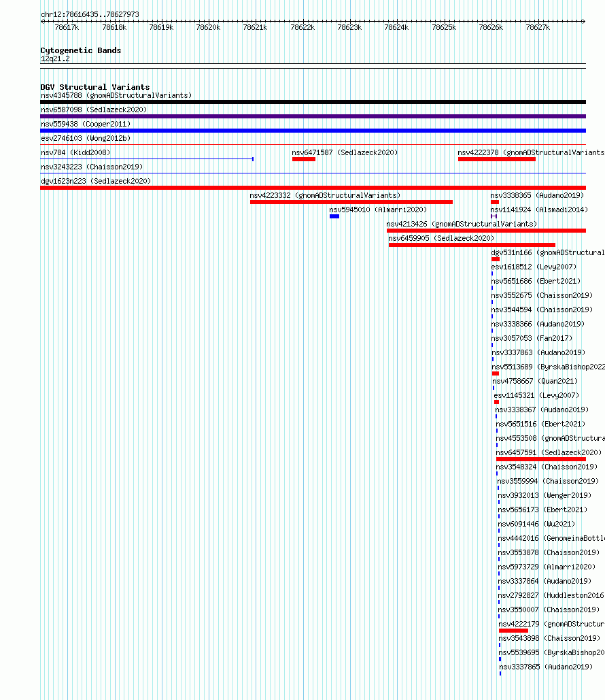This screenshot has height=700, width=605.
Task: Open nsv4213426 gnomAD variant label
Action: pos(462,224)
